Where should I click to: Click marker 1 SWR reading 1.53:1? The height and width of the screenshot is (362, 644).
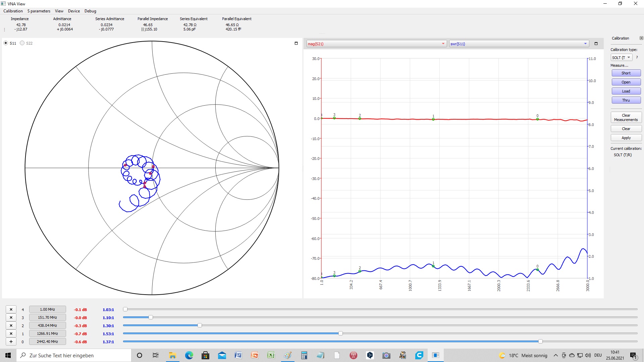tap(108, 334)
